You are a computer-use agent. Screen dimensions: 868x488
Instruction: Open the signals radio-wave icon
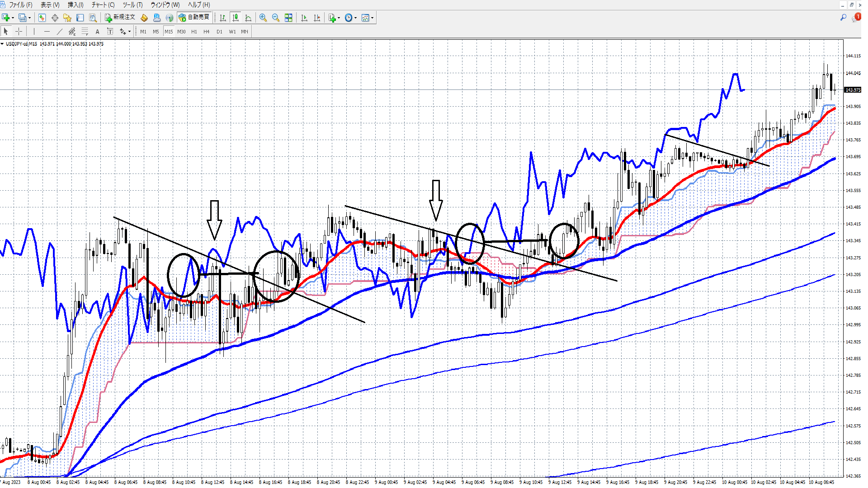[x=170, y=18]
